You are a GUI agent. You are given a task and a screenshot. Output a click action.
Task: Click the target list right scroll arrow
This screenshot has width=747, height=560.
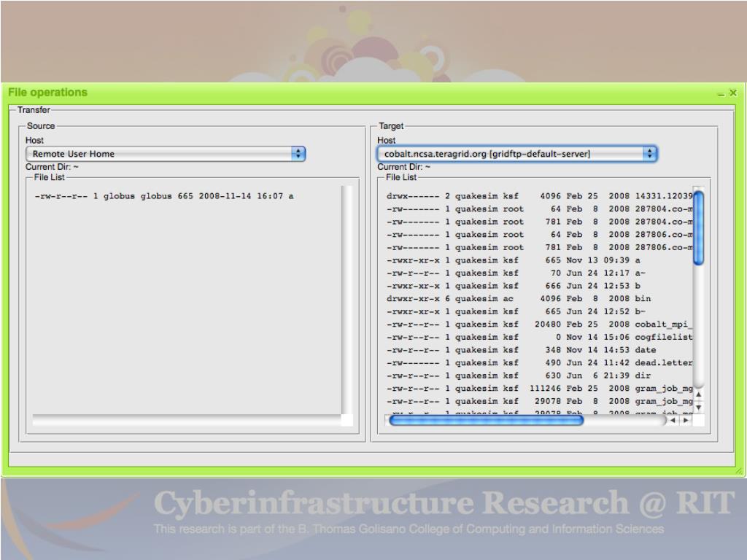click(x=686, y=421)
